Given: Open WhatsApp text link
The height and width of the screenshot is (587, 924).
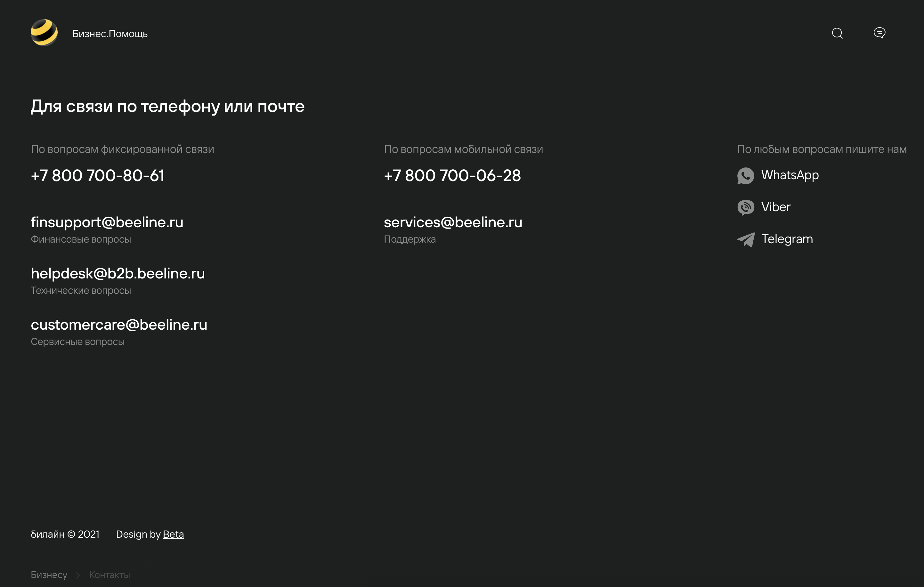Looking at the screenshot, I should coord(790,175).
